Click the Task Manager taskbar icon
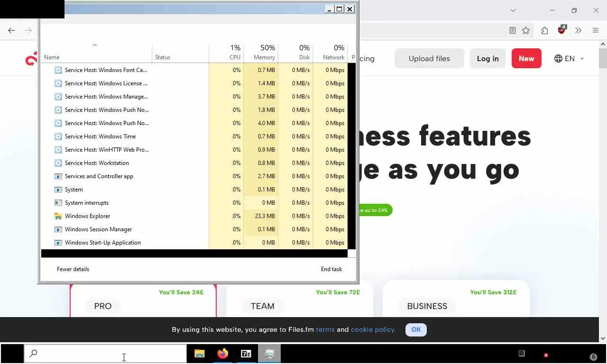Screen dimensions: 607x364 [x=269, y=354]
